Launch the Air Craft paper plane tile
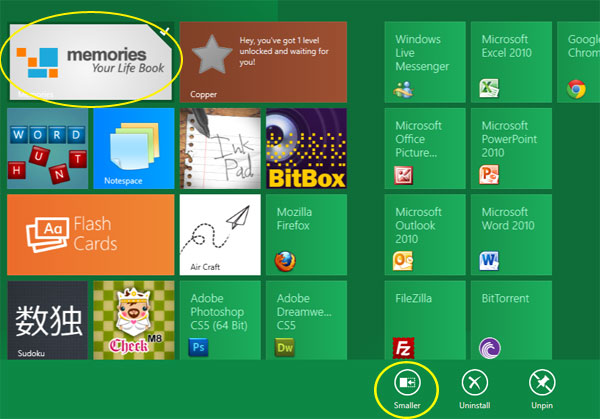Screen dimensions: 600x419 (x=220, y=234)
